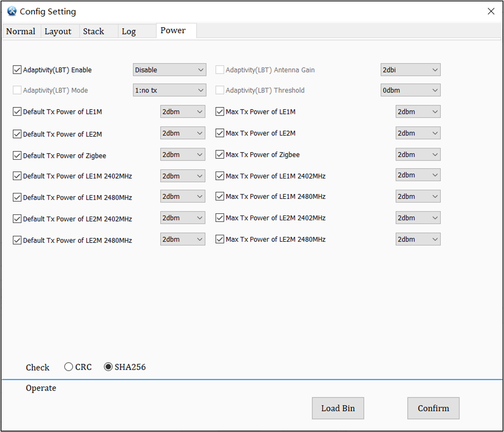Toggle Default Tx Power of LE1M checkbox
Image resolution: width=504 pixels, height=432 pixels.
[x=17, y=112]
